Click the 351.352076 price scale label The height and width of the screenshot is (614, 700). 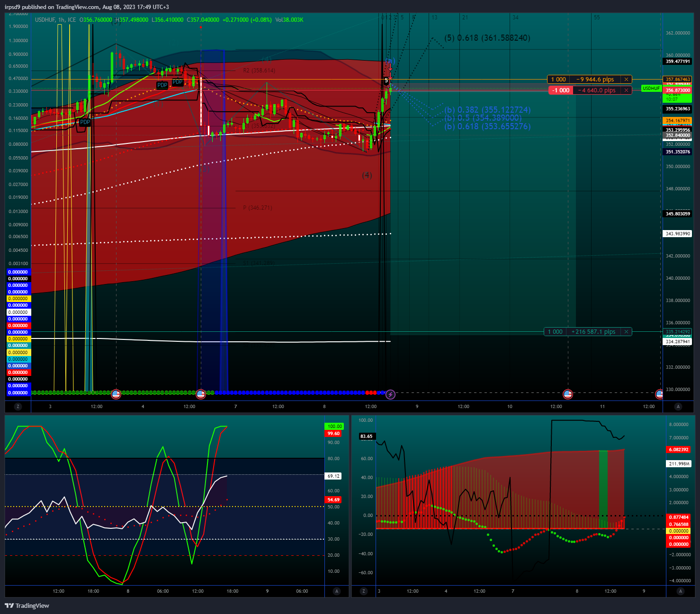[678, 152]
